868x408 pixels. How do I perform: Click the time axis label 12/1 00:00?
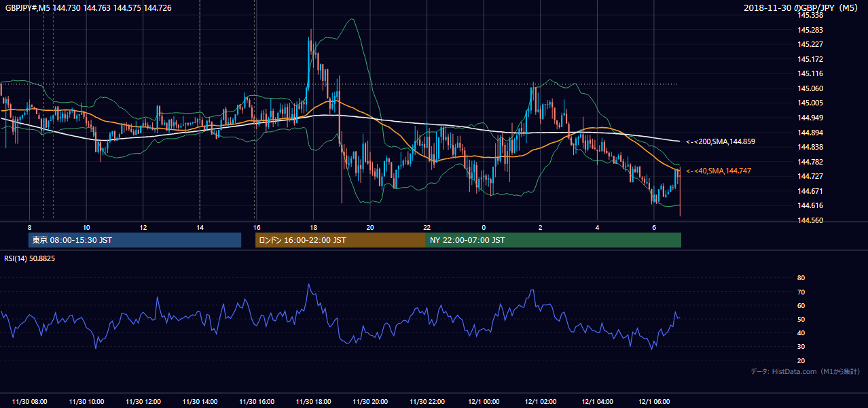coord(484,402)
